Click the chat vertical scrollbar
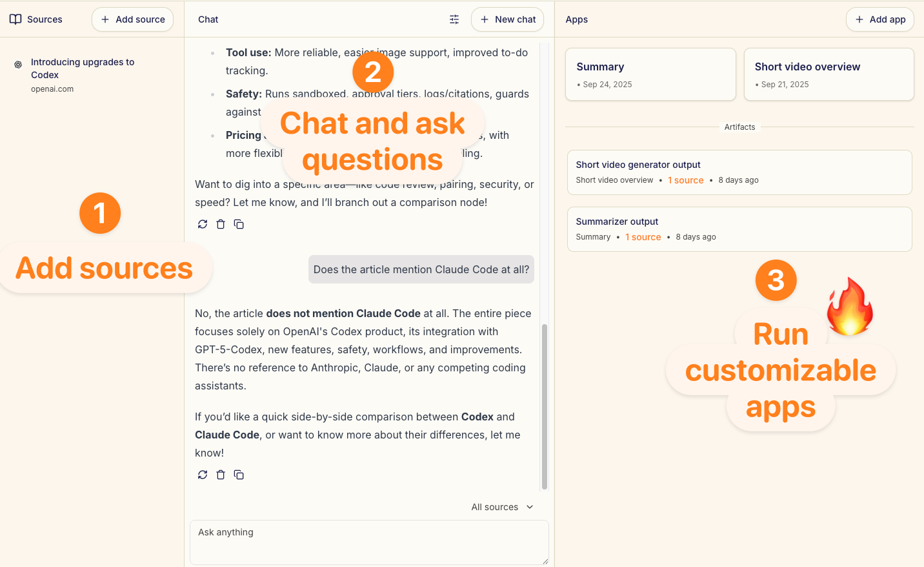 tap(545, 407)
